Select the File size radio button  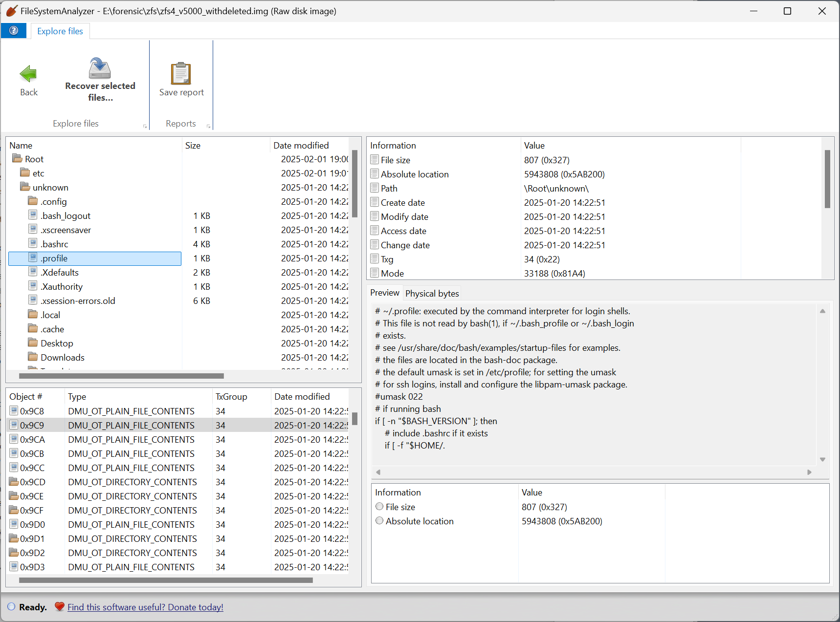click(x=379, y=506)
